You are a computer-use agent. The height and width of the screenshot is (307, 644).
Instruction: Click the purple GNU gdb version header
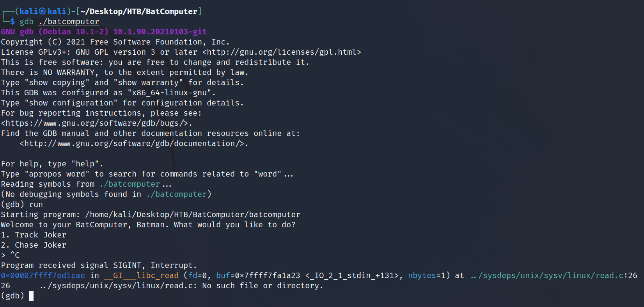tap(104, 32)
